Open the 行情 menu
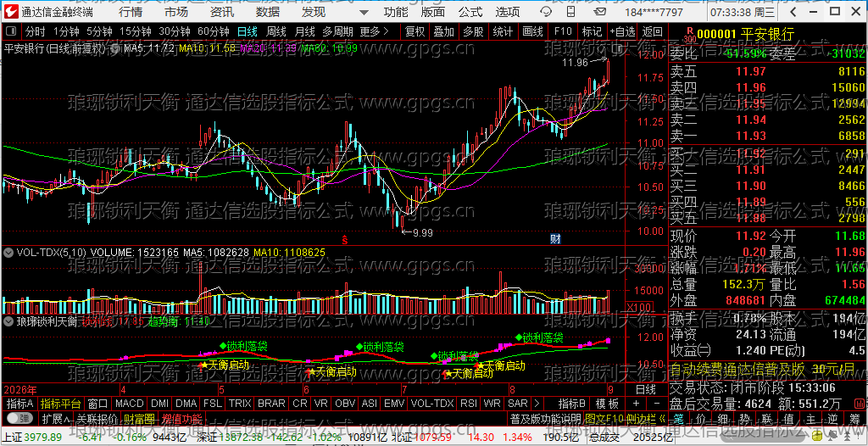 tap(130, 12)
